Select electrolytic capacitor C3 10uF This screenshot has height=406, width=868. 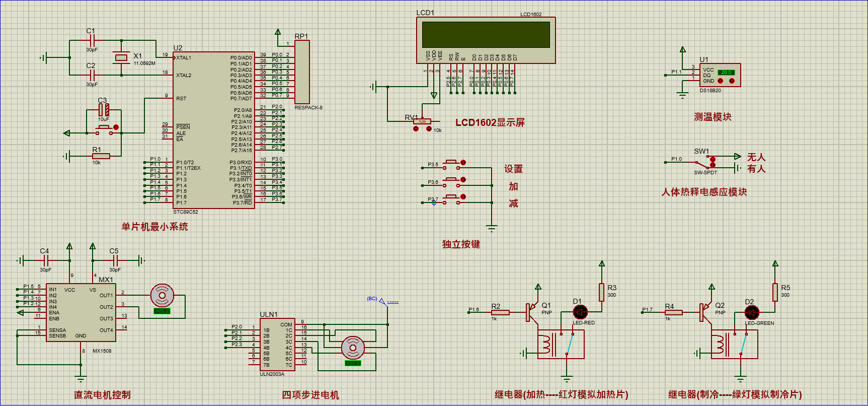click(104, 110)
